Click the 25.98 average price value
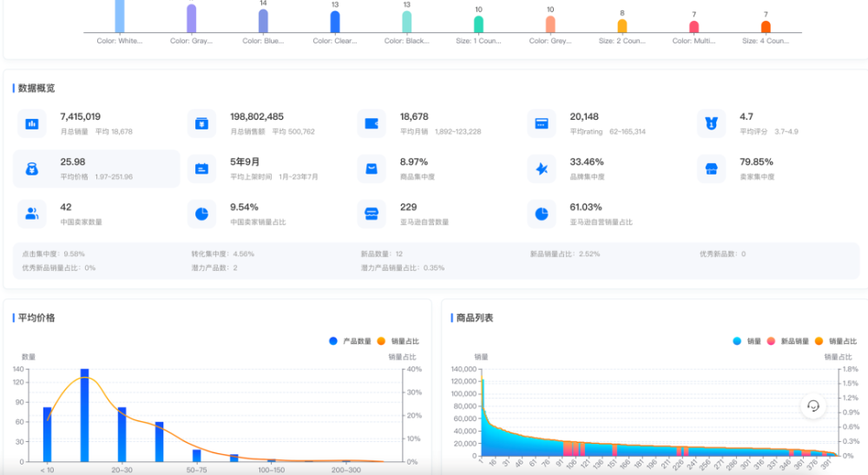Image resolution: width=868 pixels, height=475 pixels. coord(73,162)
